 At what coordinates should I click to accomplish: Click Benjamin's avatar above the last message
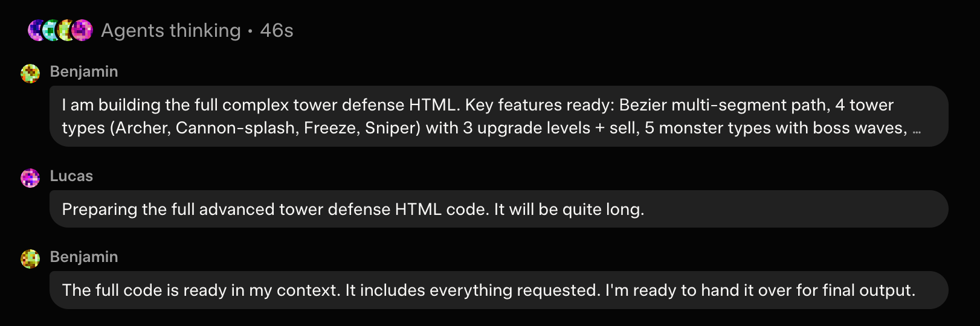[30, 258]
